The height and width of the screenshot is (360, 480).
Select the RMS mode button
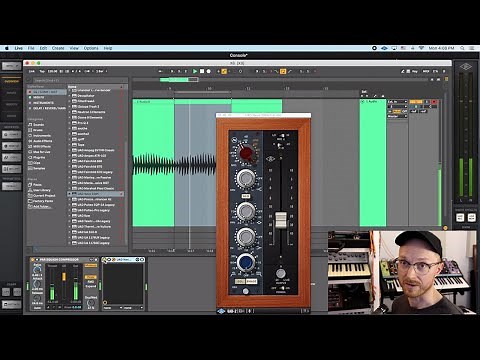tap(91, 282)
